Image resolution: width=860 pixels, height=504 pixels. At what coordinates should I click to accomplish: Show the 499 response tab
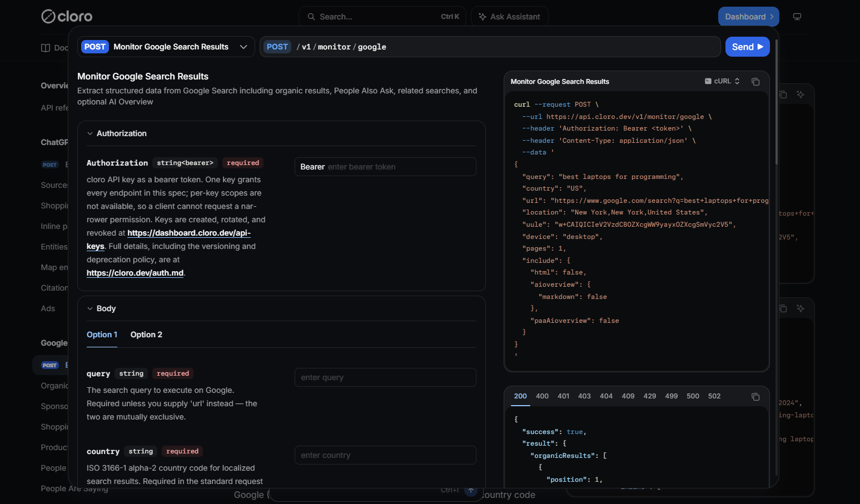click(x=672, y=396)
